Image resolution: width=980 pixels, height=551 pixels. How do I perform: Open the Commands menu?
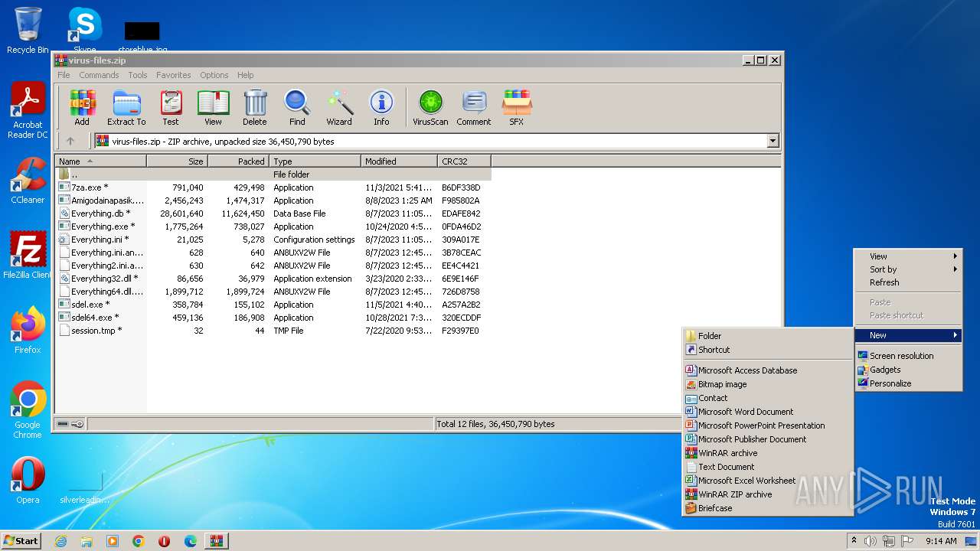(x=99, y=75)
